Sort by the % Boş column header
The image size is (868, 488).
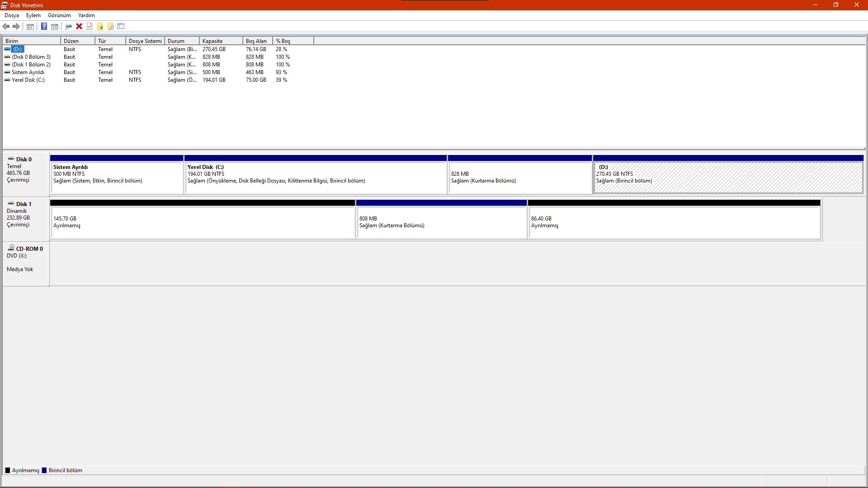click(293, 41)
